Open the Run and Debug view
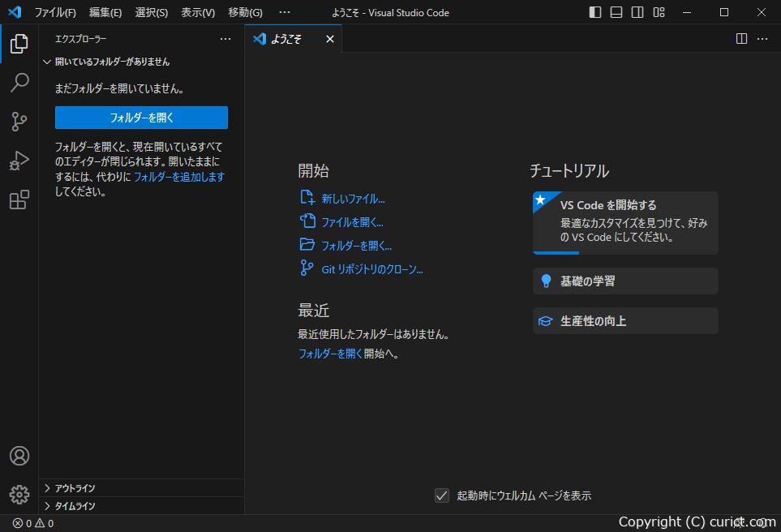Viewport: 781px width, 532px height. (19, 161)
